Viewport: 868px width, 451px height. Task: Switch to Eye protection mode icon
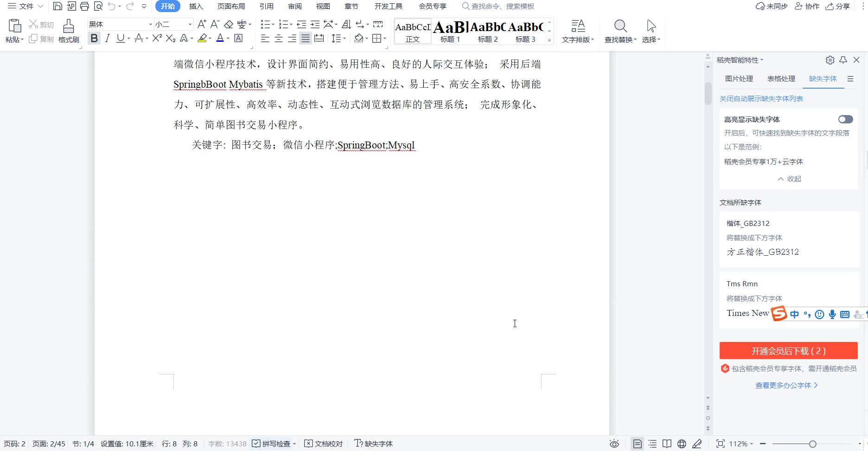(x=614, y=444)
